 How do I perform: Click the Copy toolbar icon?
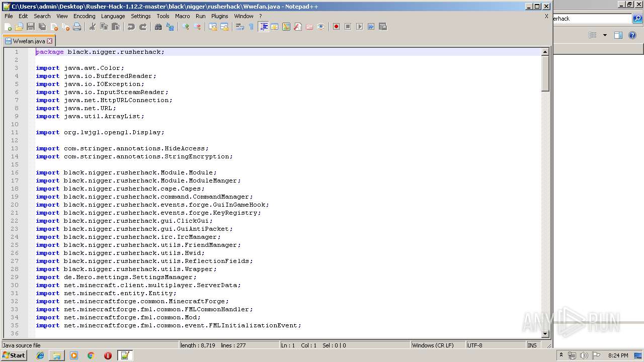click(104, 27)
